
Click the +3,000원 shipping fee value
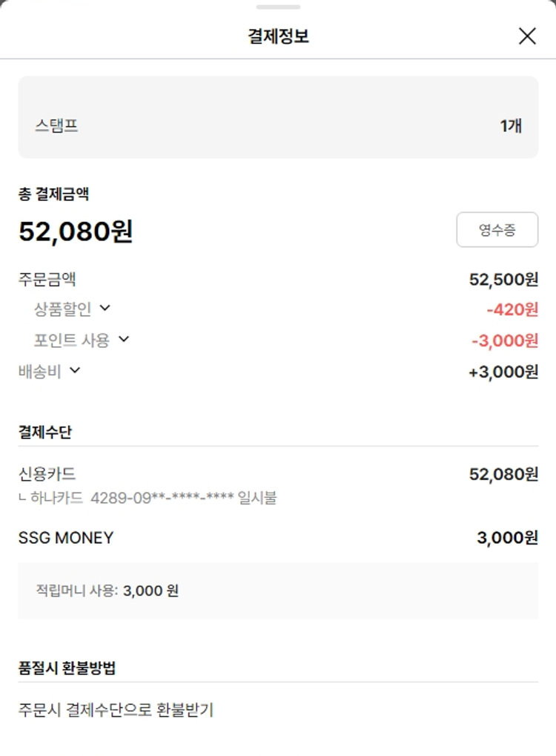coord(503,372)
